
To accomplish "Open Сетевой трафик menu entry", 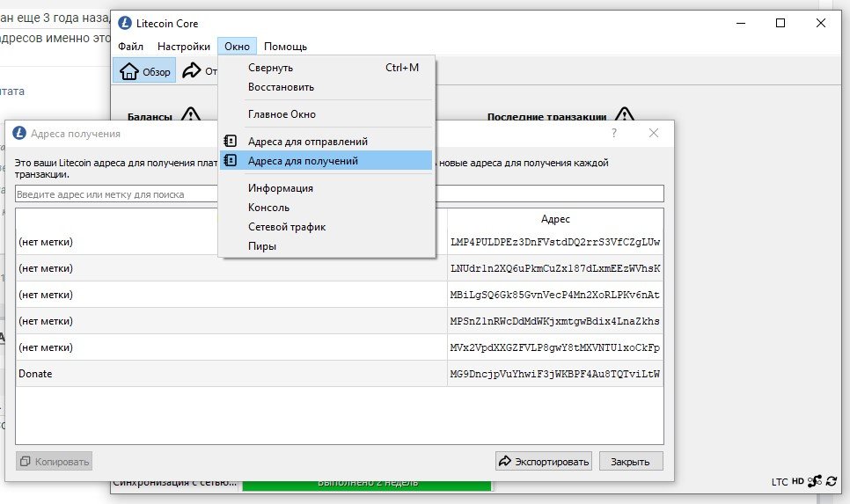I will point(326,227).
